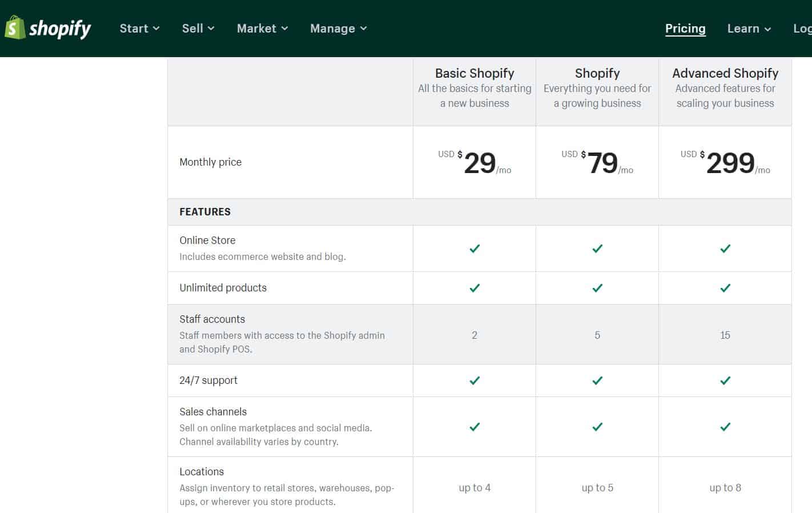Click the Locations feature label

point(202,472)
